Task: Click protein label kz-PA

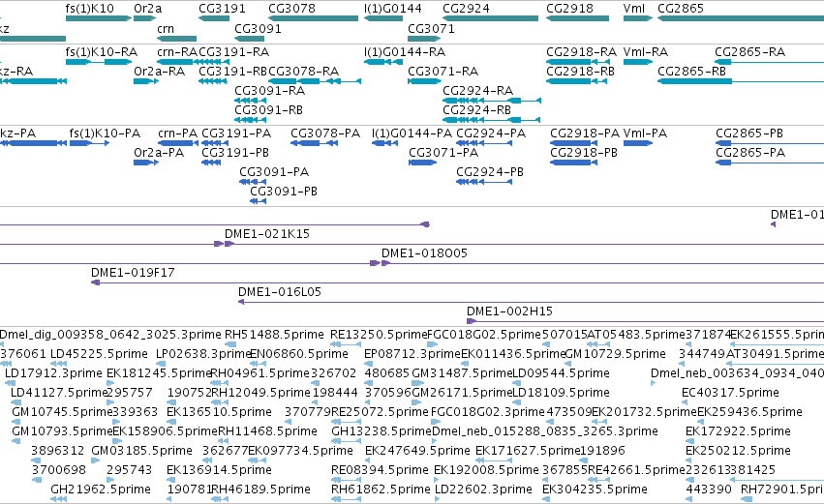Action: (x=17, y=133)
